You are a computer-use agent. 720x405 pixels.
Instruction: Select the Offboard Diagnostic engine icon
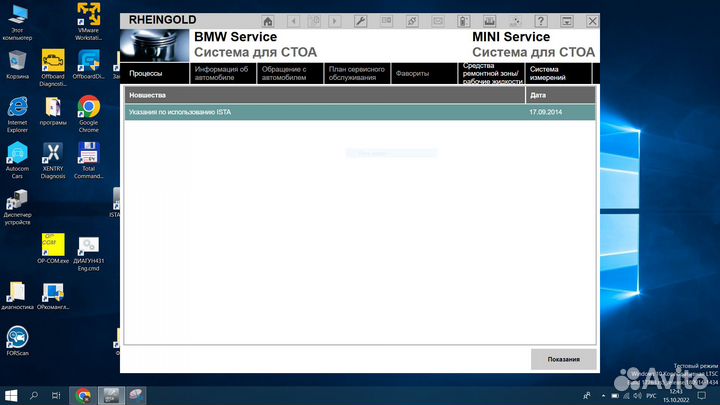tap(53, 68)
